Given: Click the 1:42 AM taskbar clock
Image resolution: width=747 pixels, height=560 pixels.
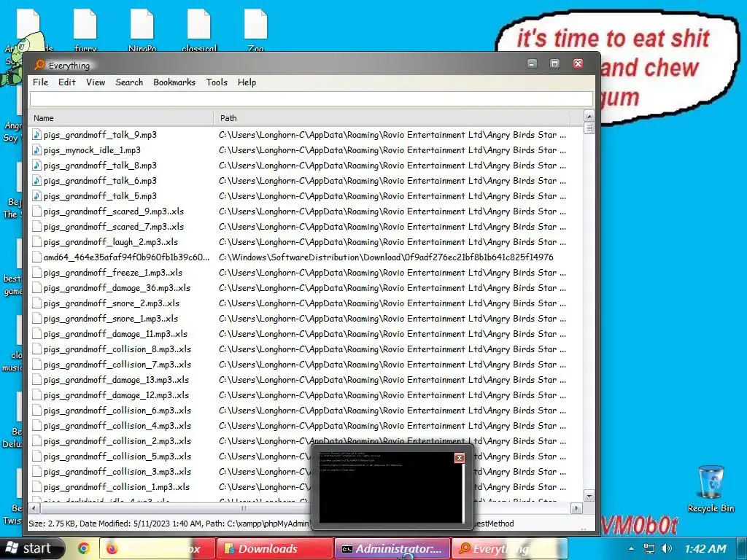Looking at the screenshot, I should pos(705,548).
